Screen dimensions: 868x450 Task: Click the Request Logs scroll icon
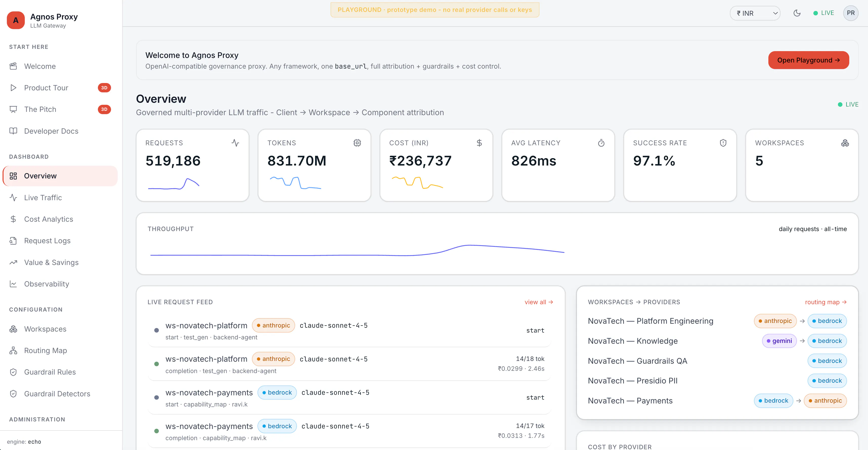[x=13, y=241]
